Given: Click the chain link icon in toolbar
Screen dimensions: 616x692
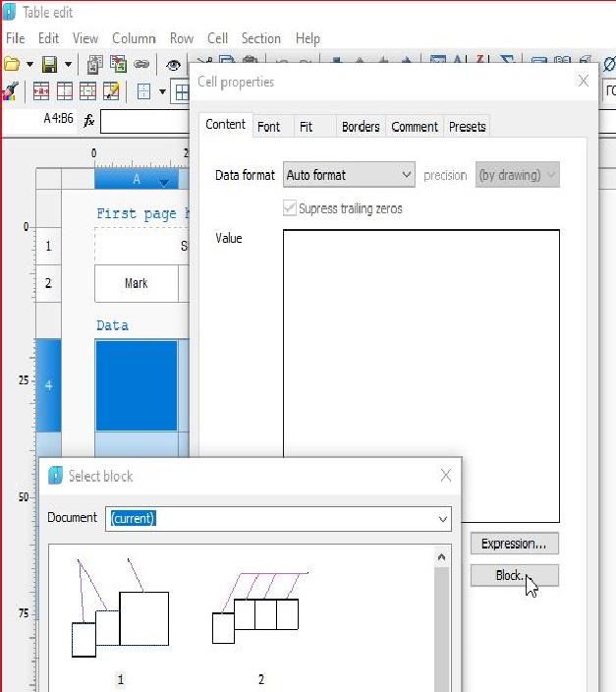Looking at the screenshot, I should click(141, 65).
